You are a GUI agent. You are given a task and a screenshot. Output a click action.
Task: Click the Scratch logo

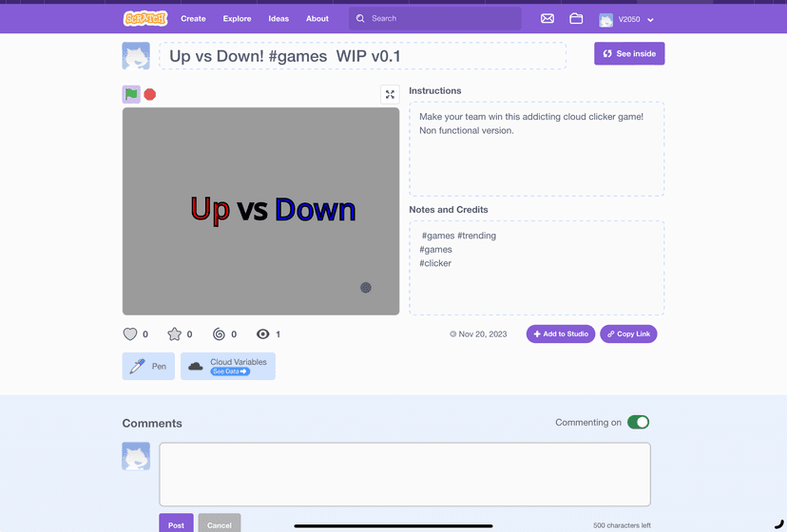coord(145,18)
